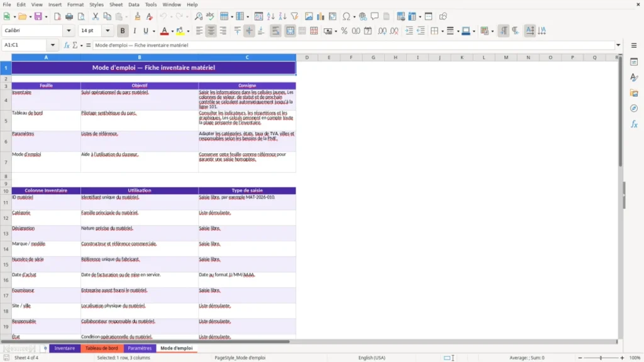This screenshot has width=644, height=362.
Task: Toggle Bold formatting
Action: pos(123,31)
